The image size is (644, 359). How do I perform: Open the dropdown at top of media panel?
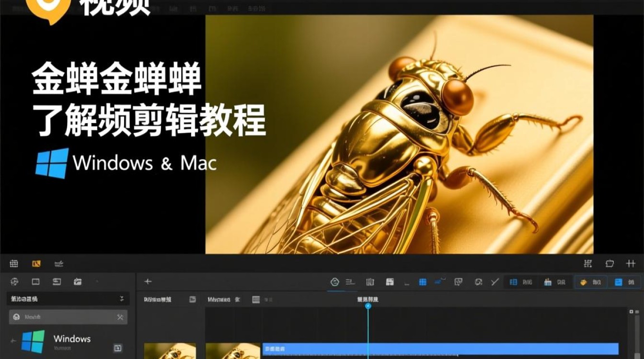[68, 299]
